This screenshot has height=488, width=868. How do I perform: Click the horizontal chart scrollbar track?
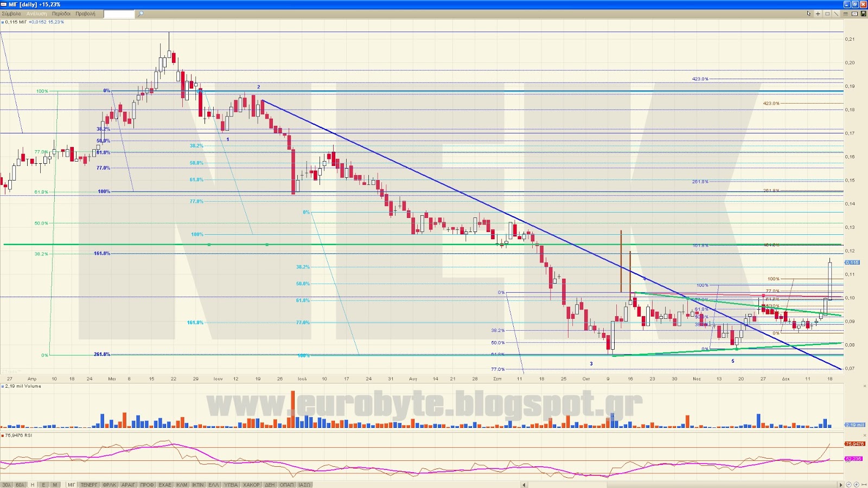(x=682, y=485)
